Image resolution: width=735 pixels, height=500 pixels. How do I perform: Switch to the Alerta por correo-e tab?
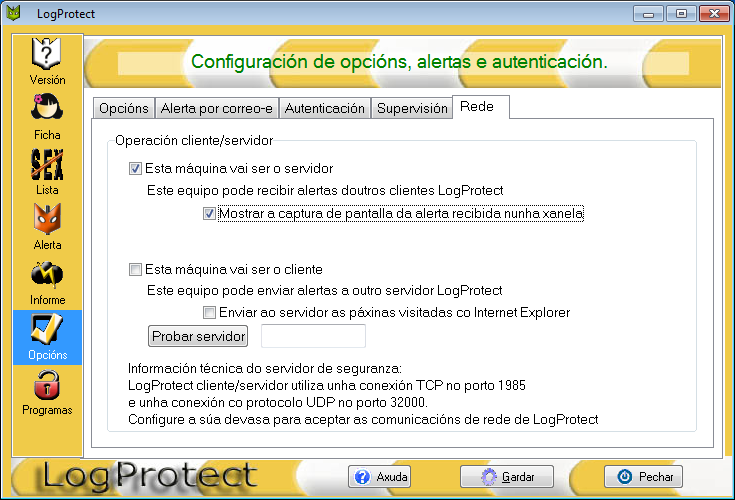(x=217, y=108)
